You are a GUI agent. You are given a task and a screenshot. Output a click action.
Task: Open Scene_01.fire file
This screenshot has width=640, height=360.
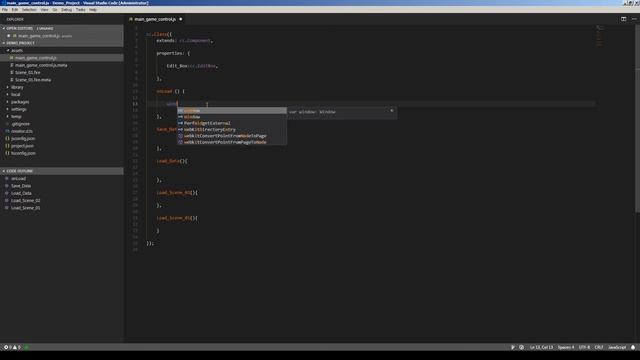click(x=62, y=73)
